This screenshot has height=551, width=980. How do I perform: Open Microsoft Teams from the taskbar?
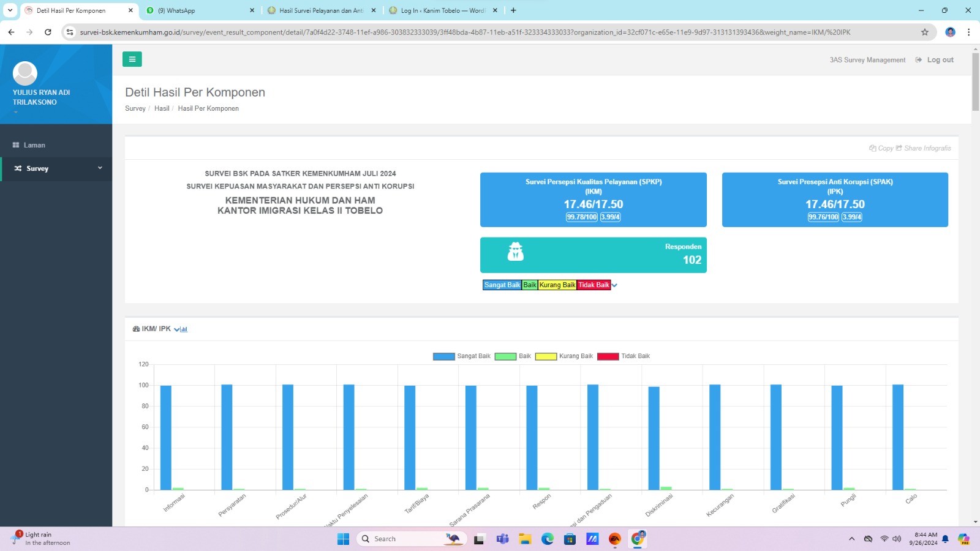pyautogui.click(x=502, y=539)
